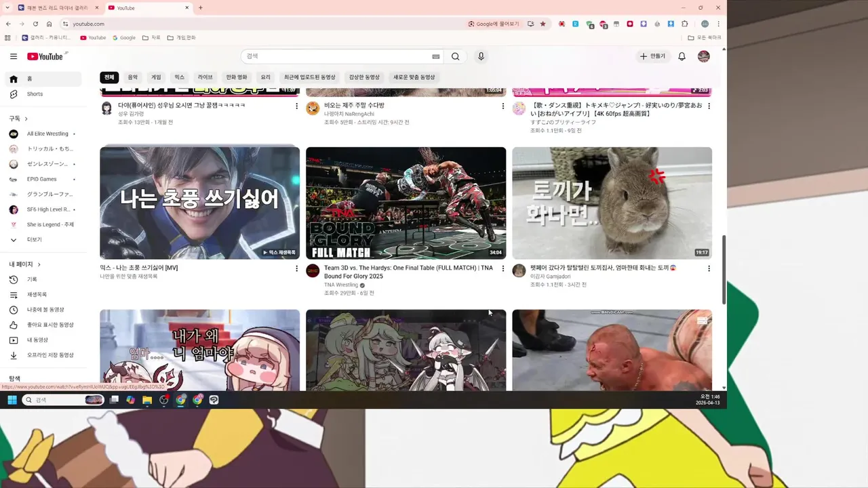This screenshot has height=488, width=868.
Task: Bookmark this page with star icon
Action: [542, 24]
